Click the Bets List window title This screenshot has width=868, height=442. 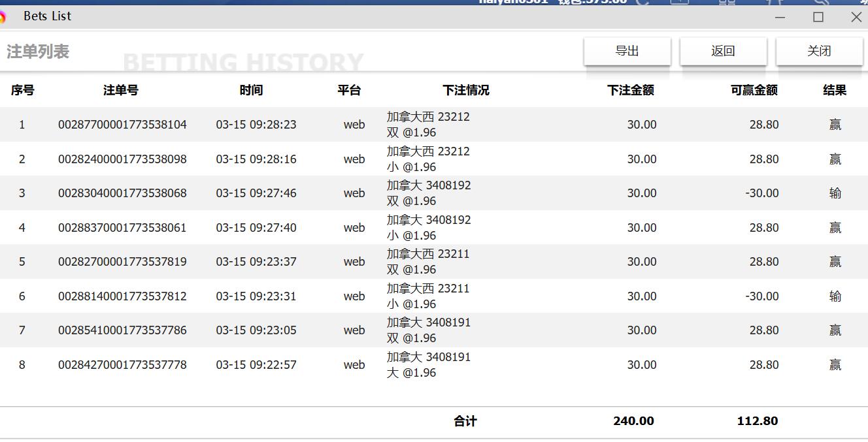point(47,16)
